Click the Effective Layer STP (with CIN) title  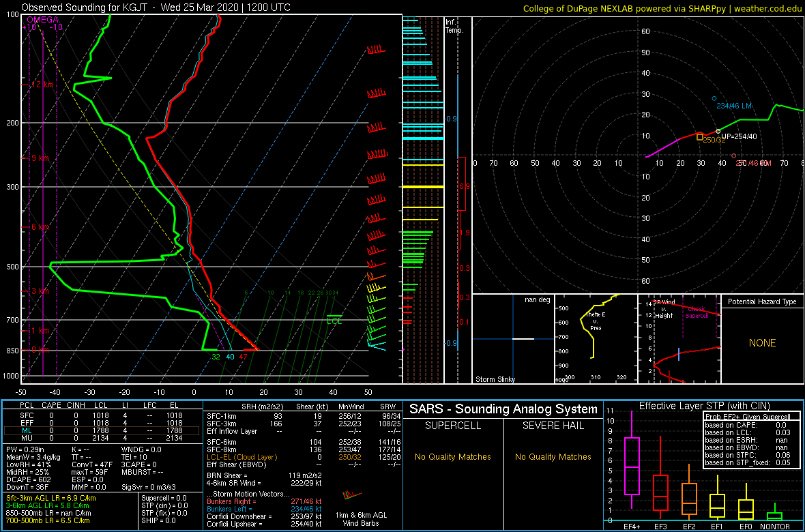(x=703, y=407)
